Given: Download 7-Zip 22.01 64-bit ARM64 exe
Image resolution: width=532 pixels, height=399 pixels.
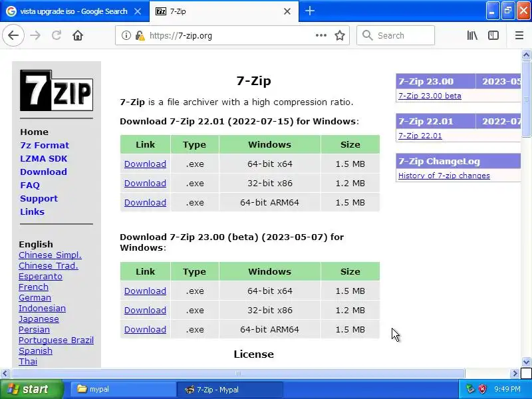Looking at the screenshot, I should 145,203.
